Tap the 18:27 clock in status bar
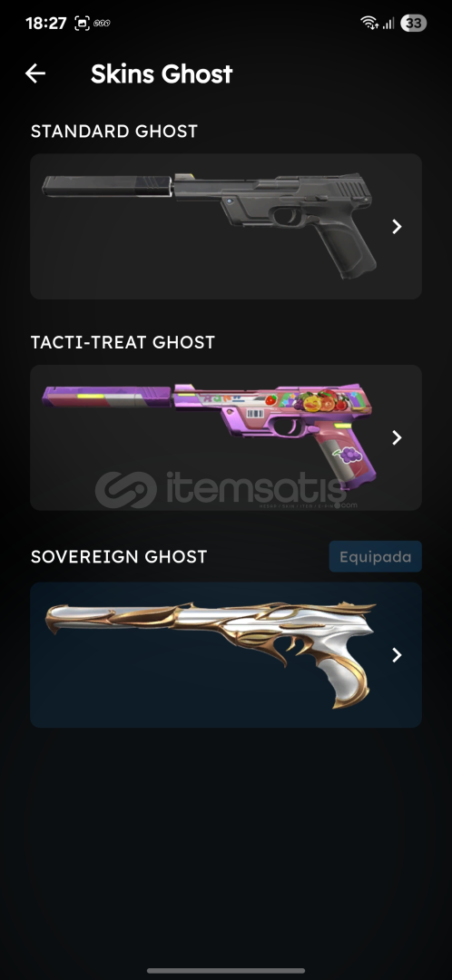Image resolution: width=452 pixels, height=980 pixels. point(45,23)
